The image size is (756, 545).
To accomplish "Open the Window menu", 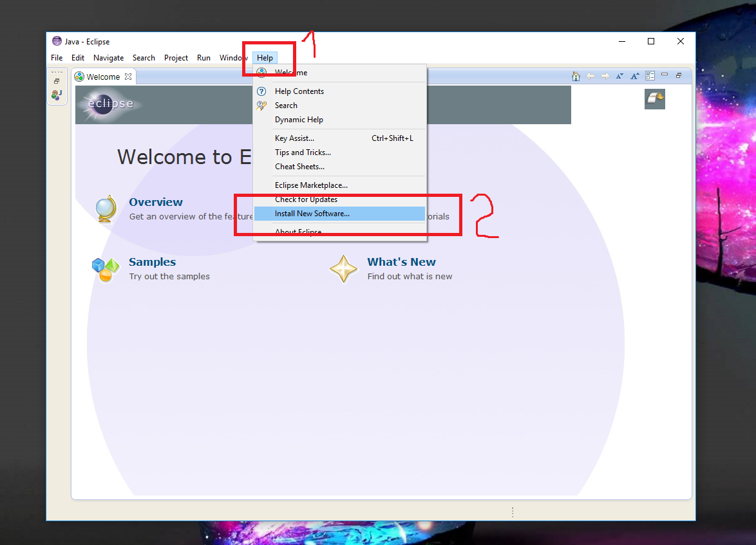I will tap(232, 58).
